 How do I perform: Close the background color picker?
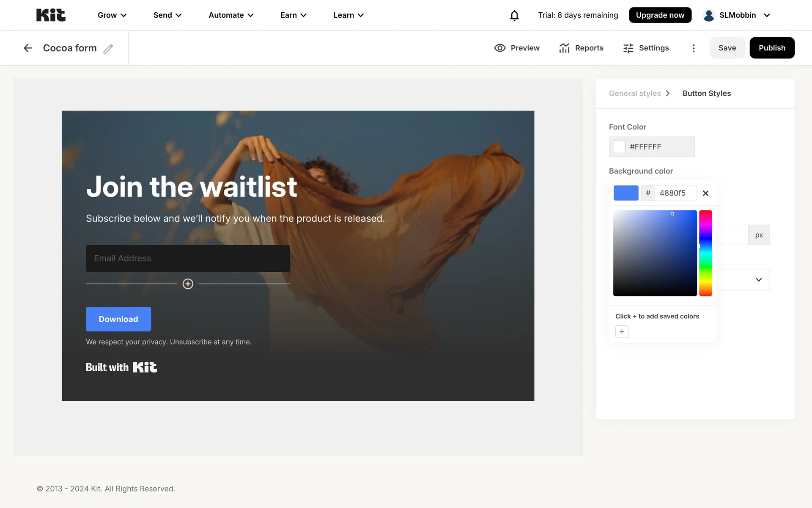[705, 193]
